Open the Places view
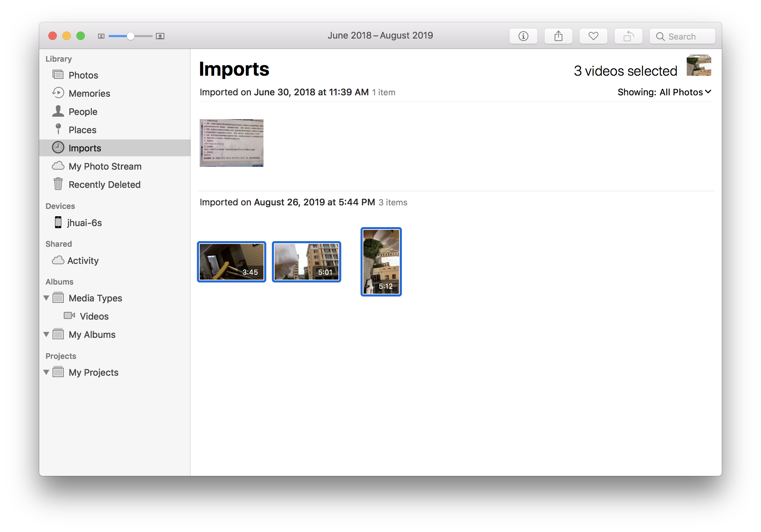The width and height of the screenshot is (761, 532). pyautogui.click(x=82, y=130)
